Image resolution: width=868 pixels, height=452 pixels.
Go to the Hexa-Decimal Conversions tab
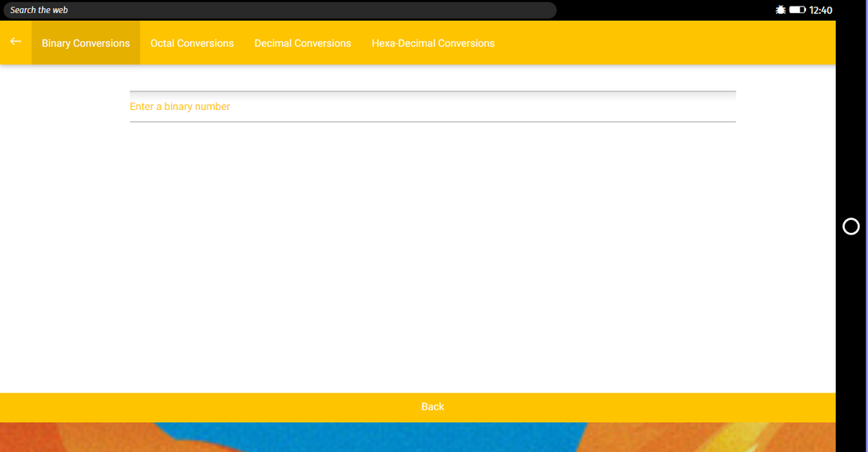[433, 43]
